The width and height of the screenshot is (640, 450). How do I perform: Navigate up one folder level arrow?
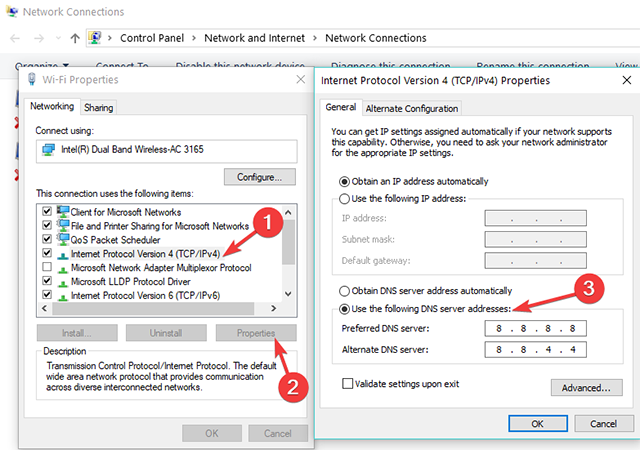75,38
